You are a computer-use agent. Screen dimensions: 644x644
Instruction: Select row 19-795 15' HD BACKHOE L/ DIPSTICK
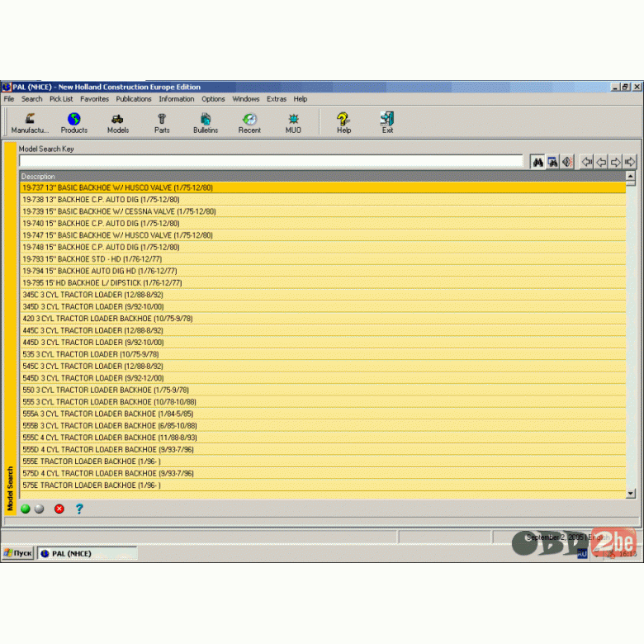(x=322, y=283)
